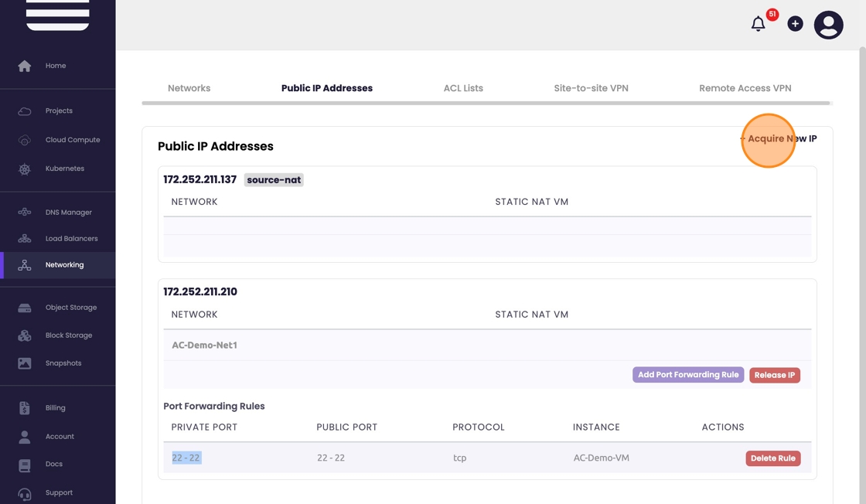The height and width of the screenshot is (504, 866).
Task: Delete the 22-22 tcp forwarding rule
Action: [772, 458]
